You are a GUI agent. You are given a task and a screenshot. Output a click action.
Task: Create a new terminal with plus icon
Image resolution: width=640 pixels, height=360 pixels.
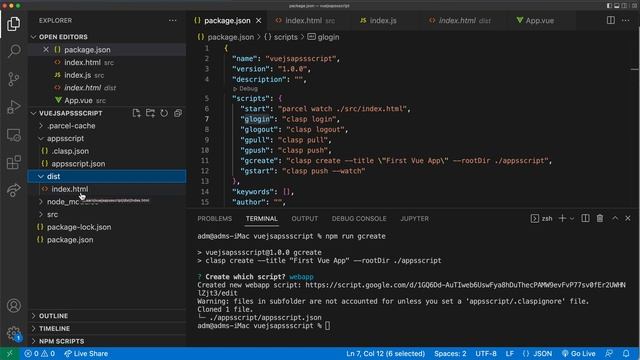(x=562, y=218)
